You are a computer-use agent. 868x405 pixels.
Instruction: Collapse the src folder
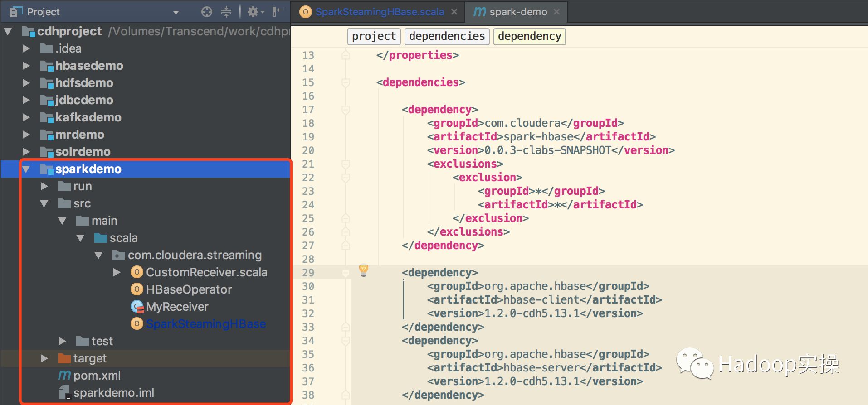[44, 203]
